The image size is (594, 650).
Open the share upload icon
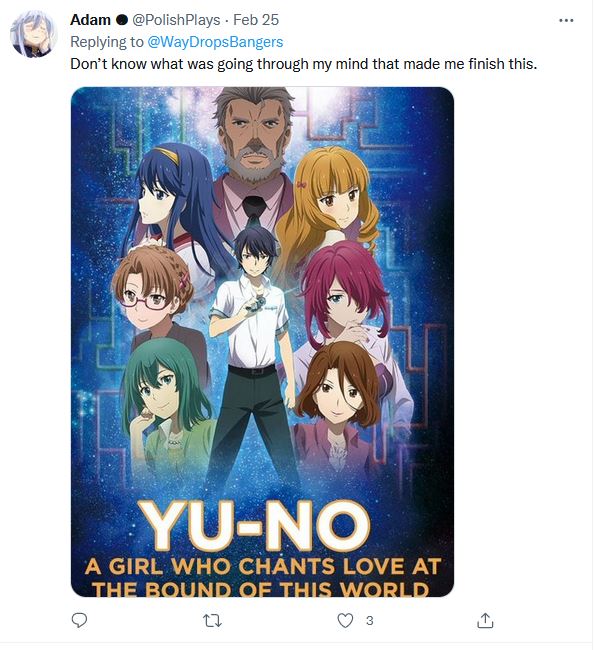point(485,620)
